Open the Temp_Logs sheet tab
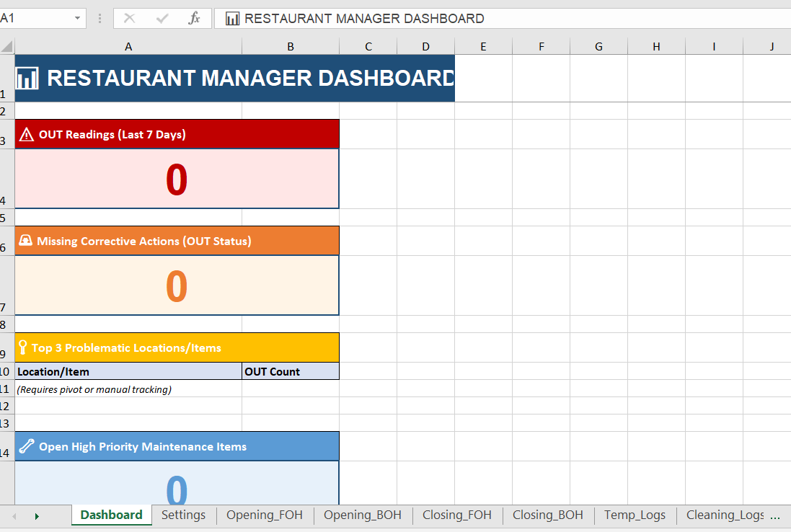The image size is (791, 532). coord(635,515)
